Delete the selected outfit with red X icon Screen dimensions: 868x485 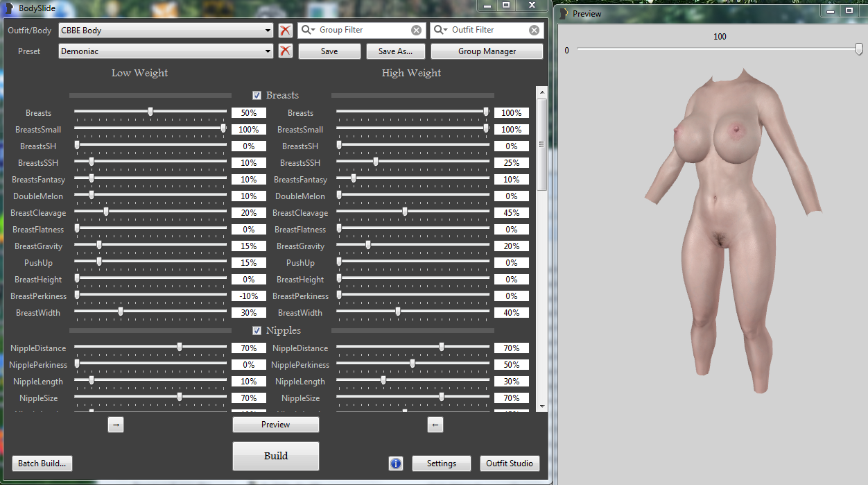(285, 31)
